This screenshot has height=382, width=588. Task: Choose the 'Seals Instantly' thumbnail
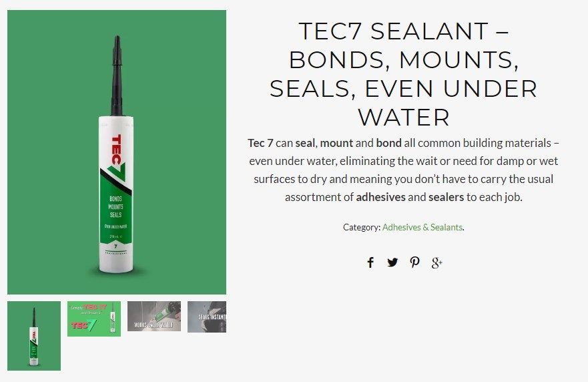207,317
